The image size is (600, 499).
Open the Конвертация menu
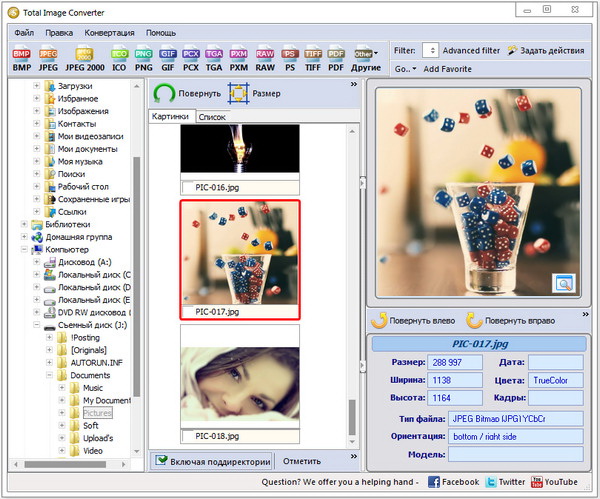109,32
